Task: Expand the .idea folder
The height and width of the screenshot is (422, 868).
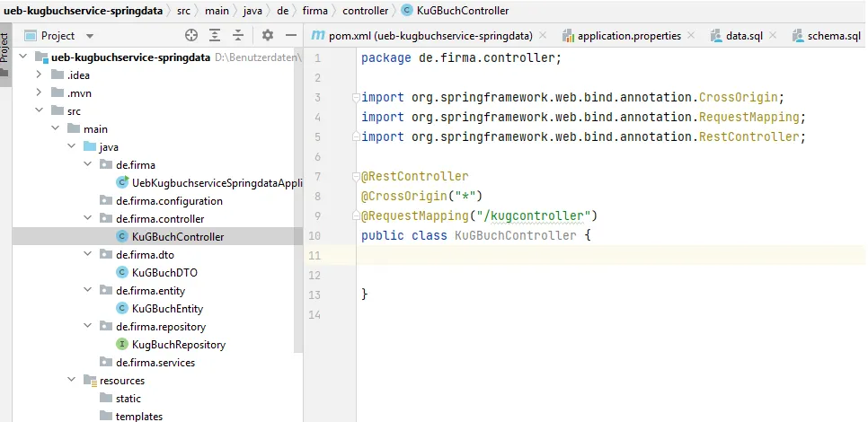Action: tap(39, 75)
